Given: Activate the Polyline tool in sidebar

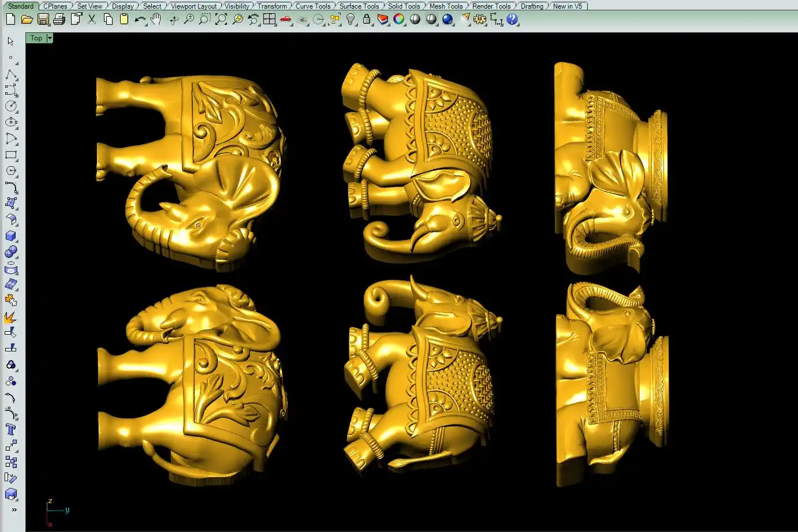Looking at the screenshot, I should (x=11, y=74).
